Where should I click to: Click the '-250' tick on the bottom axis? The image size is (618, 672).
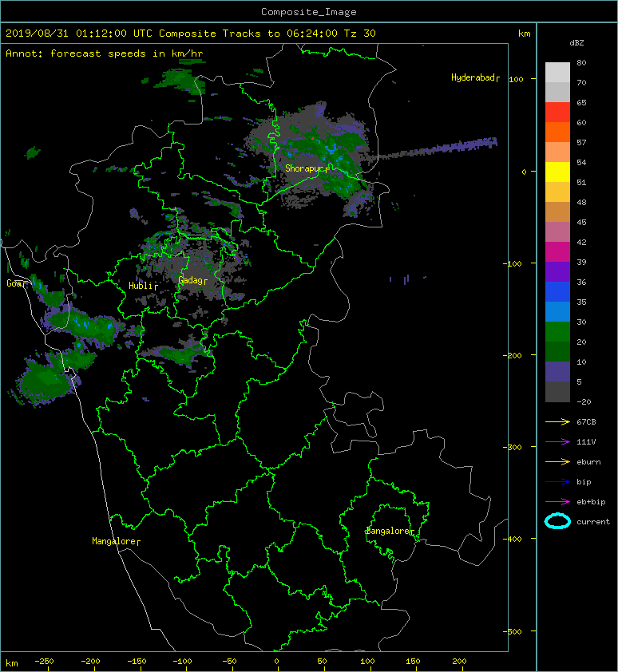44,662
